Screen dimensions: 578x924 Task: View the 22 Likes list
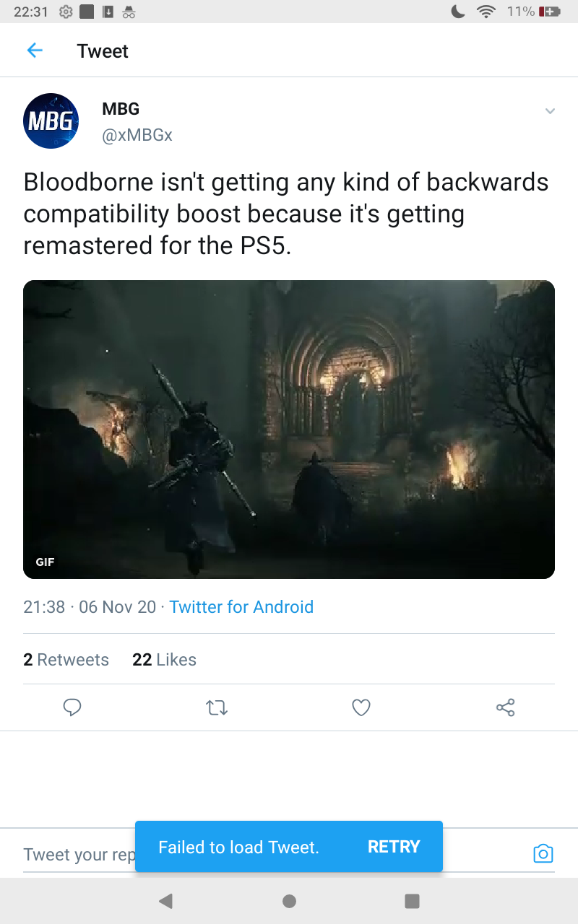164,660
